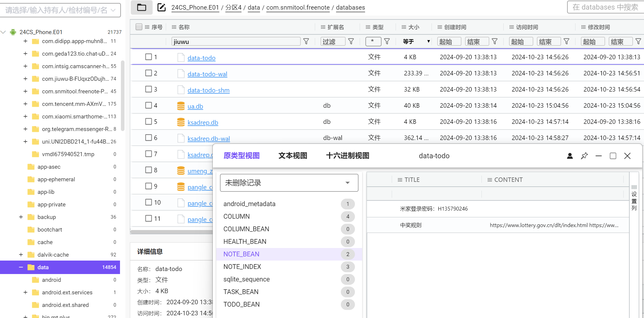This screenshot has height=318, width=644.
Task: Click the search in databases field
Action: click(605, 7)
